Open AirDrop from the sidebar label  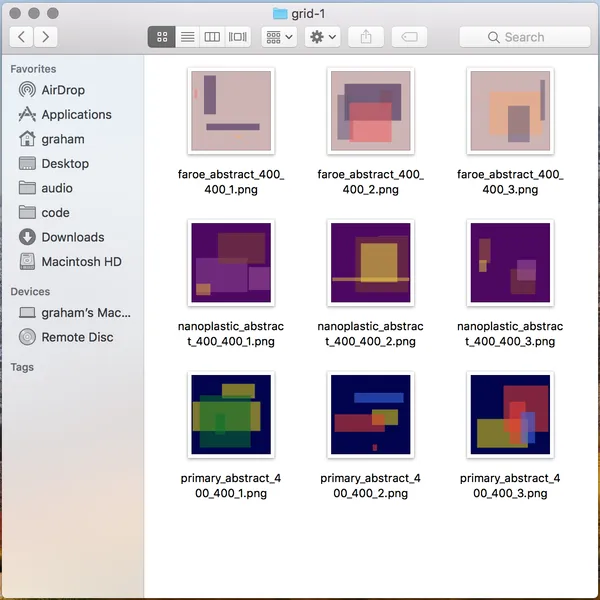[63, 90]
